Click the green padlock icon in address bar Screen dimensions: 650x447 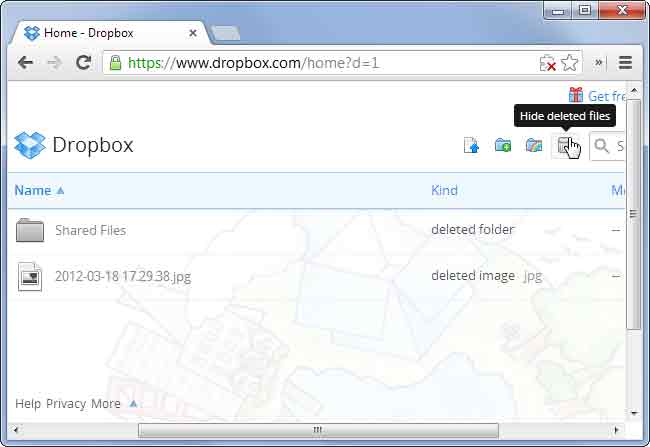coord(115,63)
